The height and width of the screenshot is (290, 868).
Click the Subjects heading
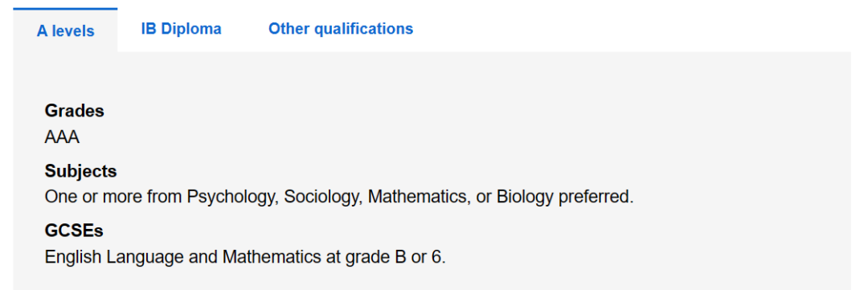click(x=81, y=171)
